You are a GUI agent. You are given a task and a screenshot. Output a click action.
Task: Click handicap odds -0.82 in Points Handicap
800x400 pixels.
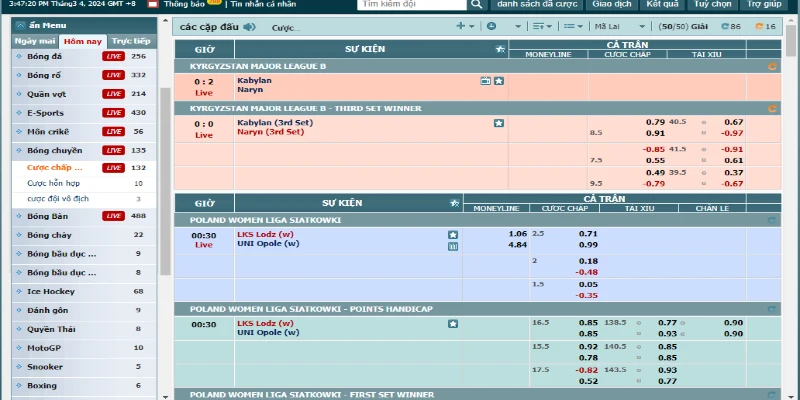coord(587,370)
